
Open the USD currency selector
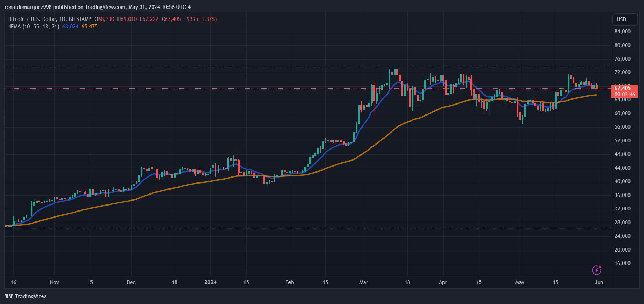coord(625,19)
